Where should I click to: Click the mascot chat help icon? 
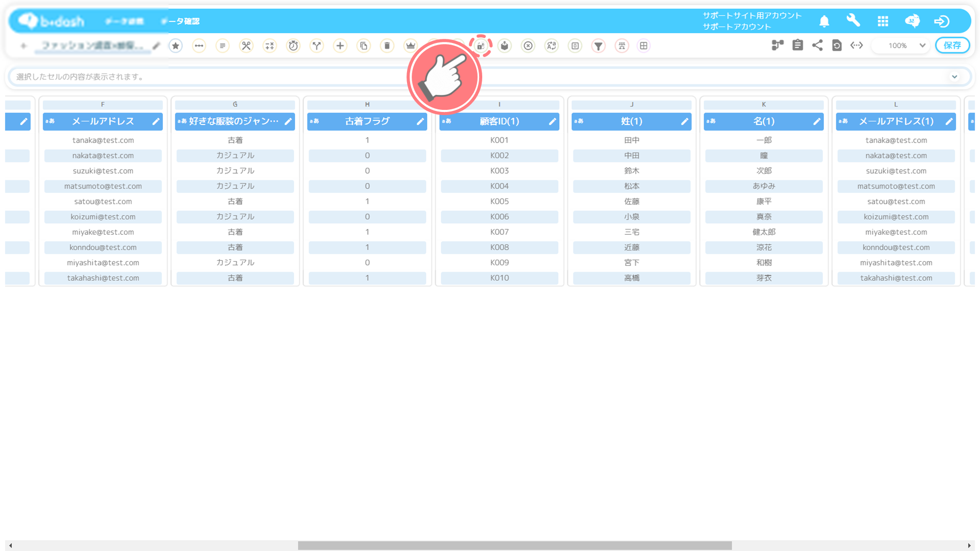point(913,21)
